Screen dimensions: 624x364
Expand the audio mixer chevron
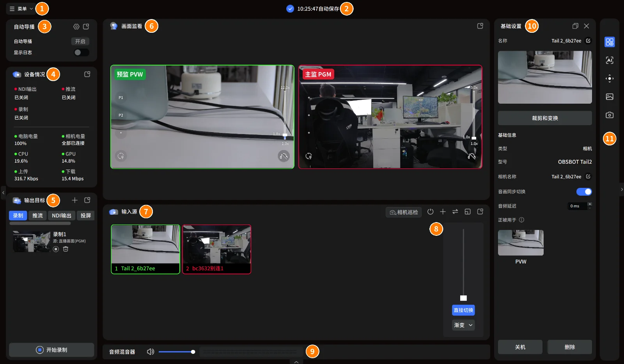[296, 362]
